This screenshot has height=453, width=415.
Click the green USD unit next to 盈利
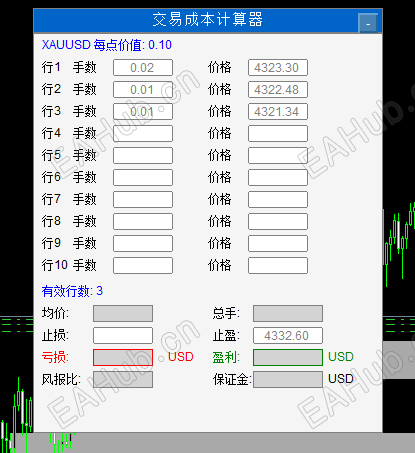click(x=341, y=357)
